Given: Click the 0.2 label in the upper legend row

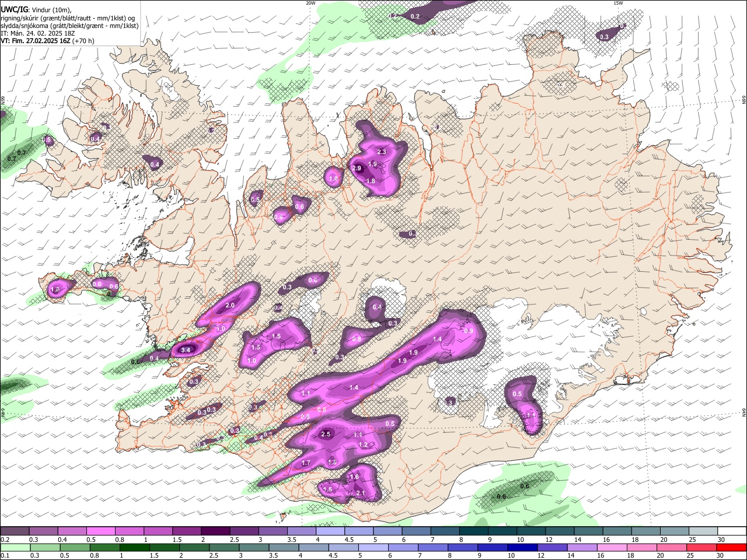Looking at the screenshot, I should click(5, 540).
